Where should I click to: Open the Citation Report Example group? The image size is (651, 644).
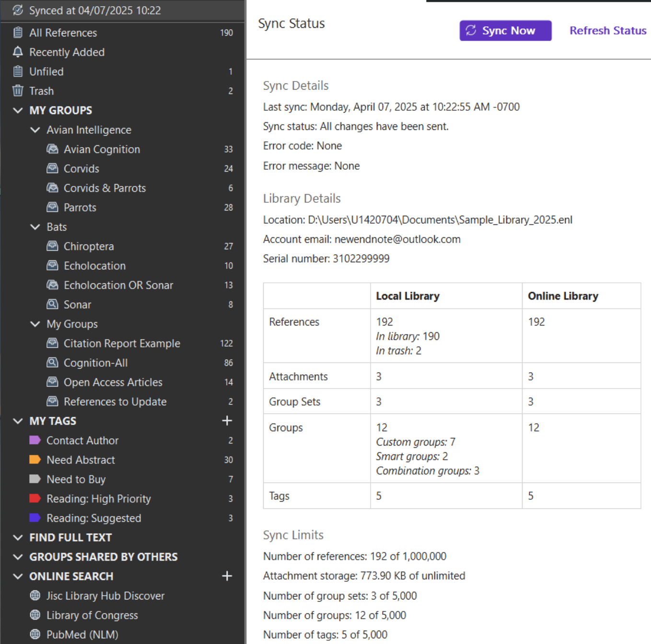(x=122, y=343)
